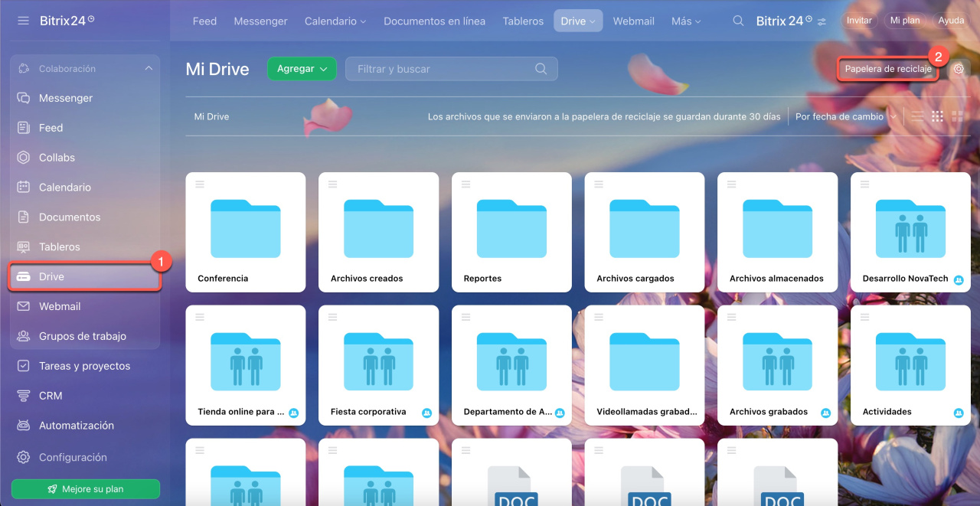Click the sliders icon next to Bitrix24 header
The height and width of the screenshot is (506, 980).
[x=822, y=21]
